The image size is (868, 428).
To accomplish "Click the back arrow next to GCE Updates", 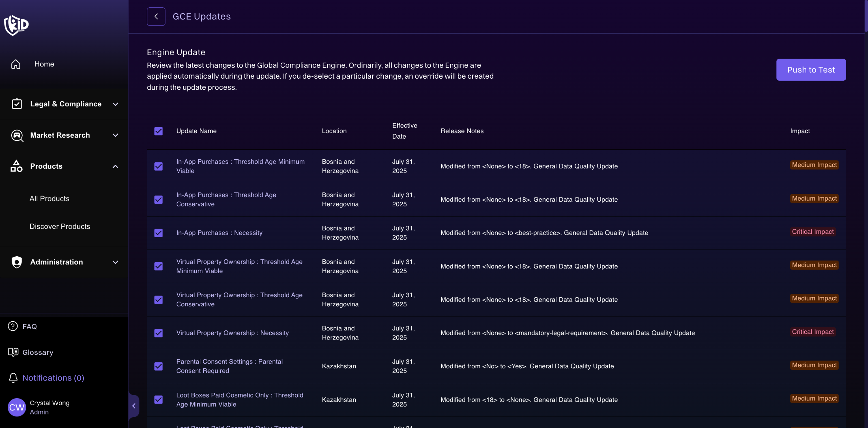I will (156, 16).
